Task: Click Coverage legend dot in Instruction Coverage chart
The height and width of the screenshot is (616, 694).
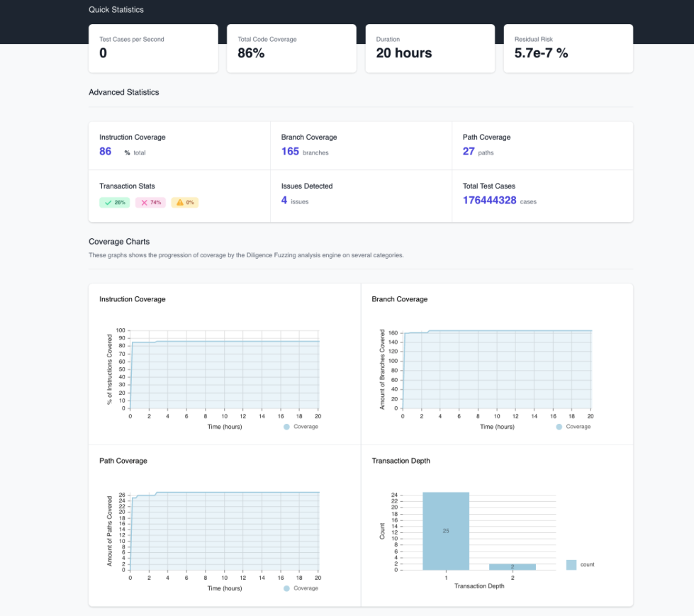Action: pyautogui.click(x=286, y=427)
